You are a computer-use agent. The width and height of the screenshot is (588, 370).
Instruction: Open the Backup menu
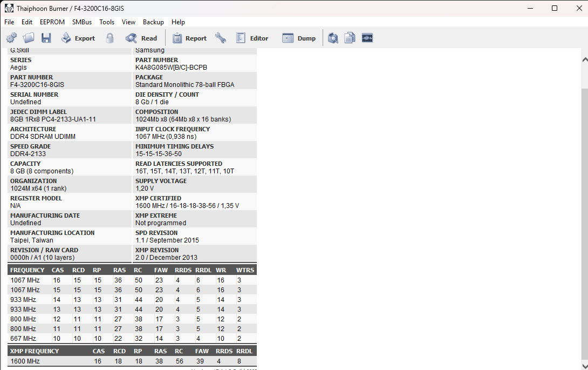pos(153,22)
